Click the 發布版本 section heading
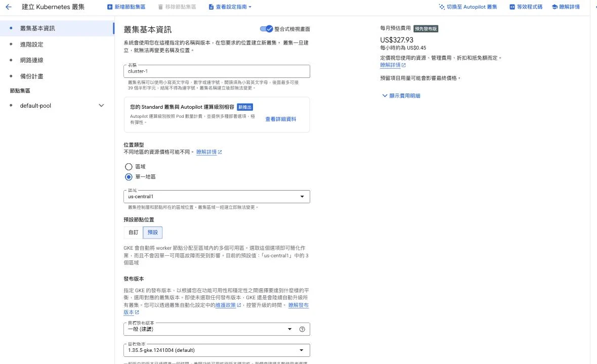The width and height of the screenshot is (597, 364). [134, 279]
